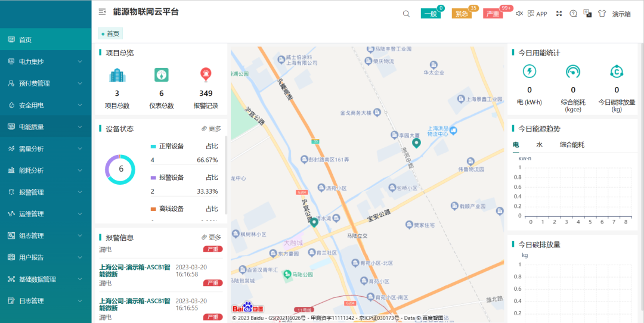
Task: Click 更多 link in 报警信息 panel
Action: tap(212, 237)
